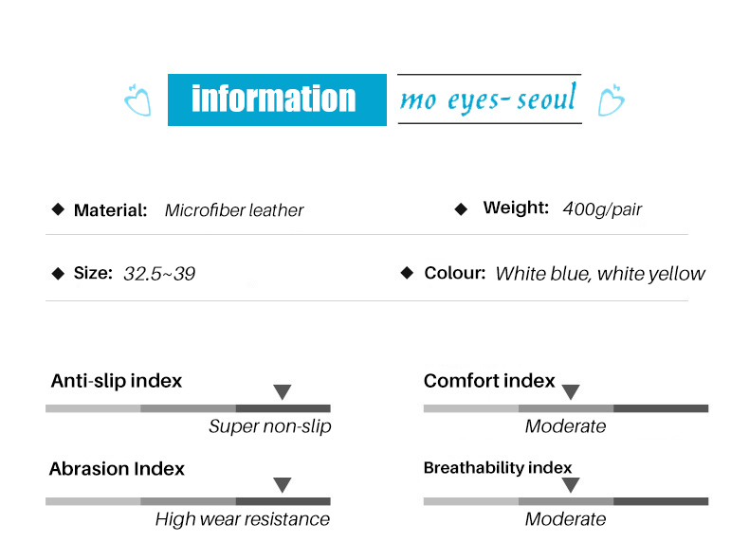Image resolution: width=749 pixels, height=560 pixels.
Task: Click the Anti-slip index triangle marker
Action: point(283,392)
